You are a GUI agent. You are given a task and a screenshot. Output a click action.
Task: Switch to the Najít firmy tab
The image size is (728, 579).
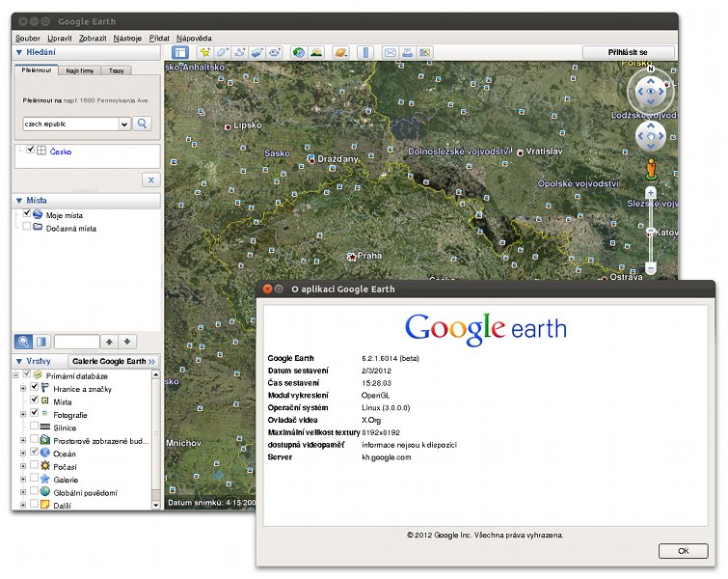pyautogui.click(x=79, y=70)
